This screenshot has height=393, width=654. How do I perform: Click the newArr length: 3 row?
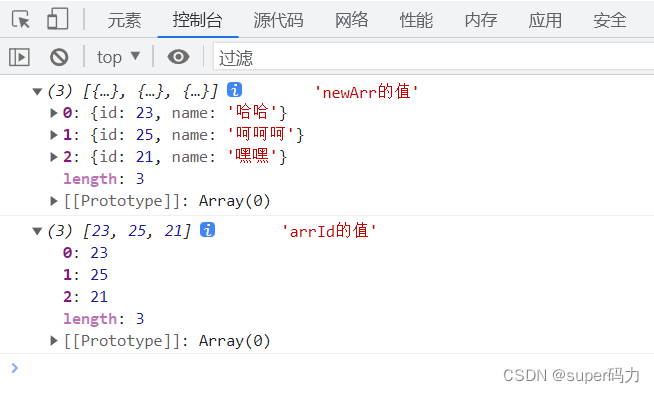(x=103, y=179)
